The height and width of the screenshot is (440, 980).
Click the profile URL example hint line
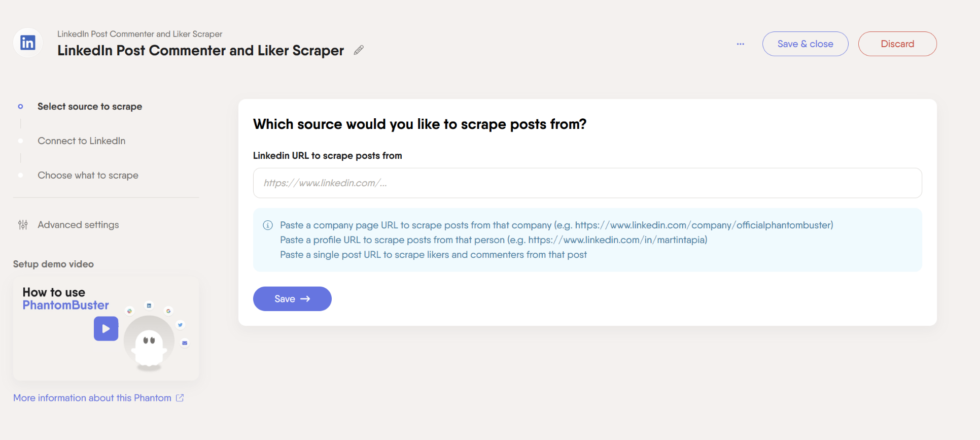(x=494, y=240)
